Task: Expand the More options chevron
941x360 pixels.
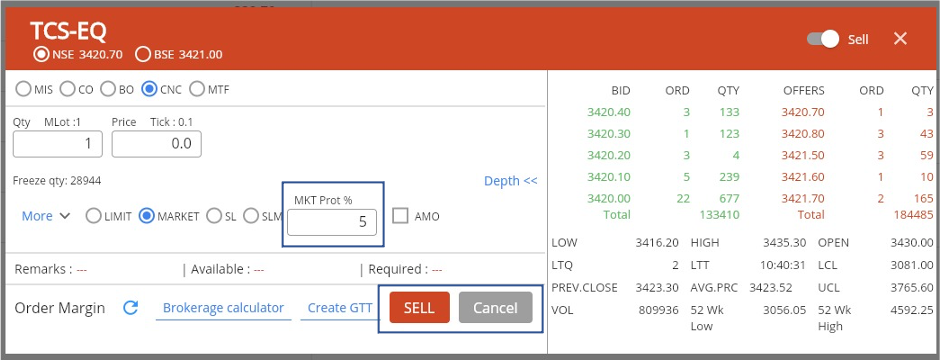Action: click(x=65, y=216)
